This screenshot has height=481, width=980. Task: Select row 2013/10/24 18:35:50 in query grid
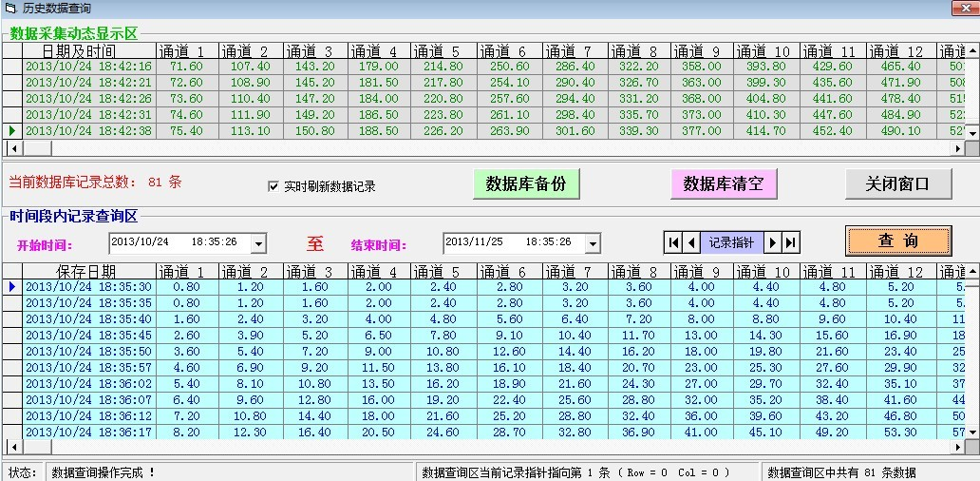click(x=88, y=352)
